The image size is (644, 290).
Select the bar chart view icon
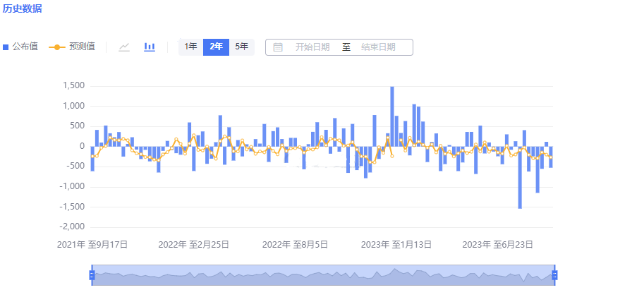click(x=150, y=47)
